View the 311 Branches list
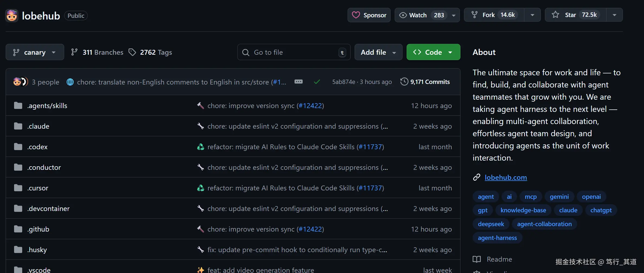Viewport: 644px width, 273px height. (97, 52)
